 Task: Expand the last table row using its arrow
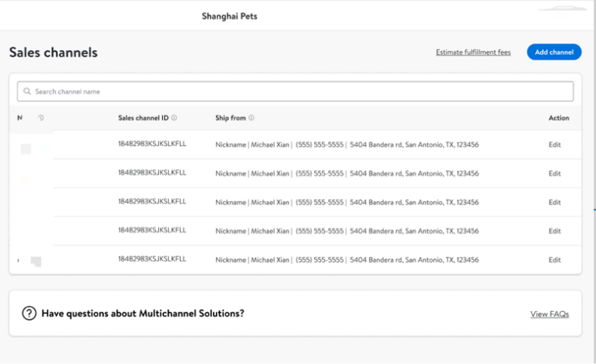pos(18,261)
